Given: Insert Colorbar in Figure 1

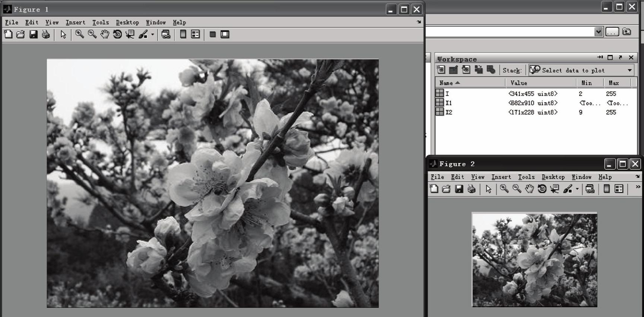Looking at the screenshot, I should tap(183, 35).
